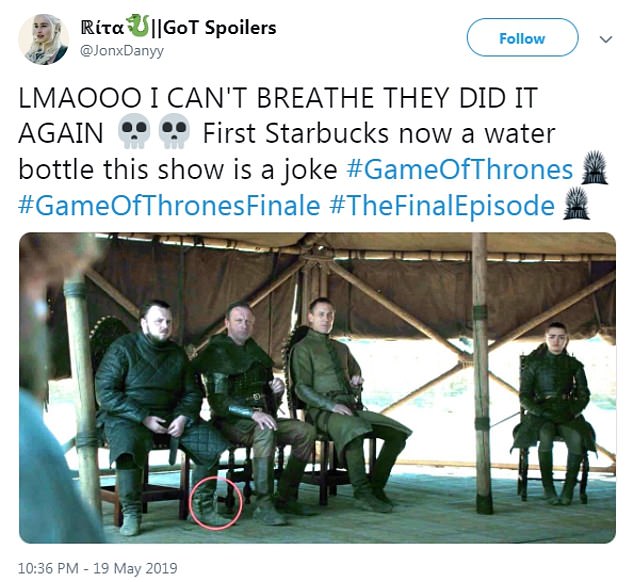This screenshot has height=582, width=634.
Task: Open the #TheFinalEpisode hashtag
Action: [x=442, y=206]
